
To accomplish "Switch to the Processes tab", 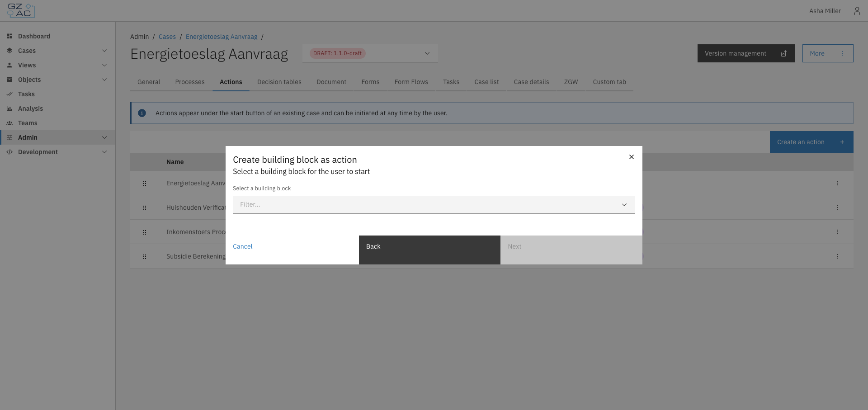I will tap(190, 82).
